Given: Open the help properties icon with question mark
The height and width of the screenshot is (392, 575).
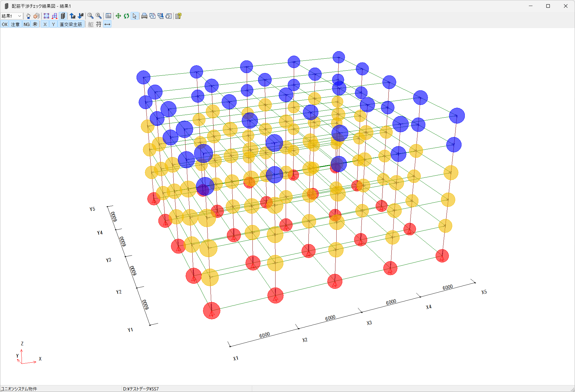Looking at the screenshot, I should [x=178, y=16].
